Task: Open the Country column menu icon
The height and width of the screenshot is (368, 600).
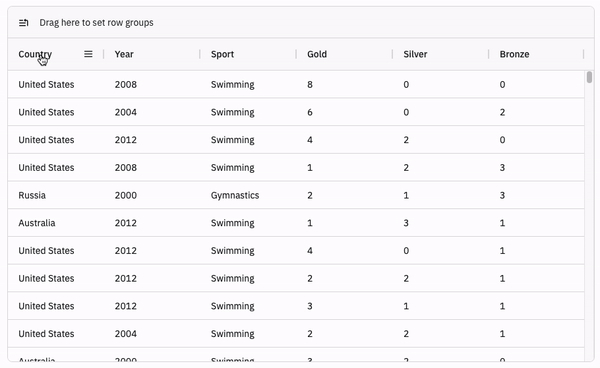Action: coord(88,54)
